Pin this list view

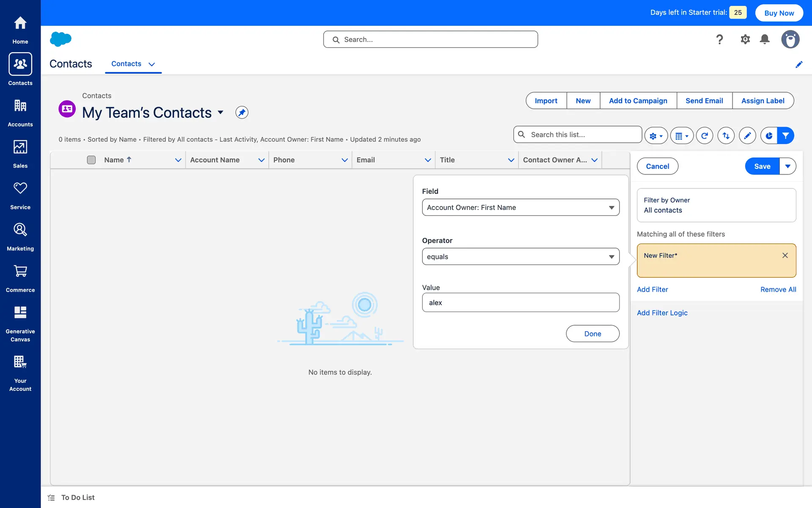[x=241, y=113]
